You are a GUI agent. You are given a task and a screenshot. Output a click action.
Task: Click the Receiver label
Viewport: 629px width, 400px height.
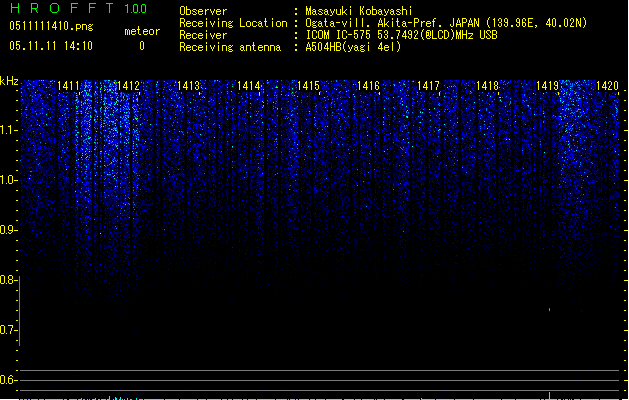coord(203,35)
